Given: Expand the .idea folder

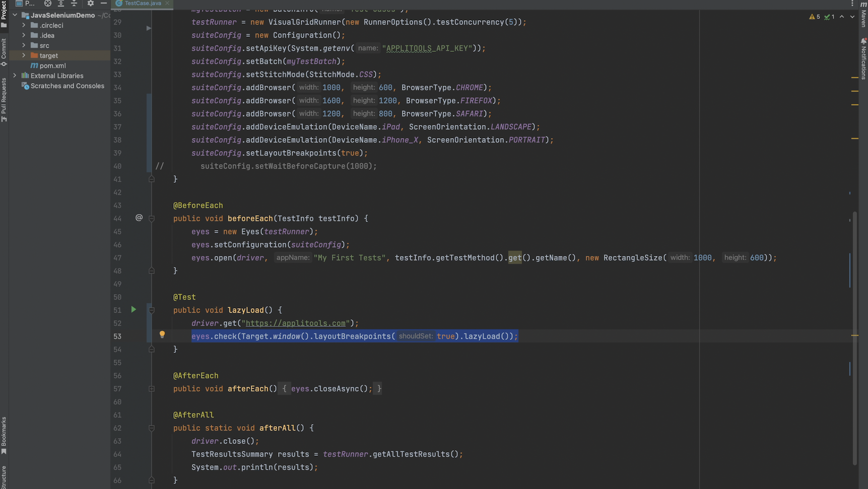Looking at the screenshot, I should pos(24,35).
